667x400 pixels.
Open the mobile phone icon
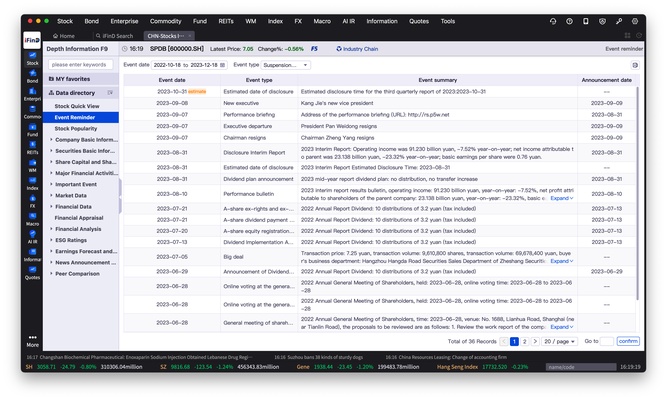pos(586,21)
